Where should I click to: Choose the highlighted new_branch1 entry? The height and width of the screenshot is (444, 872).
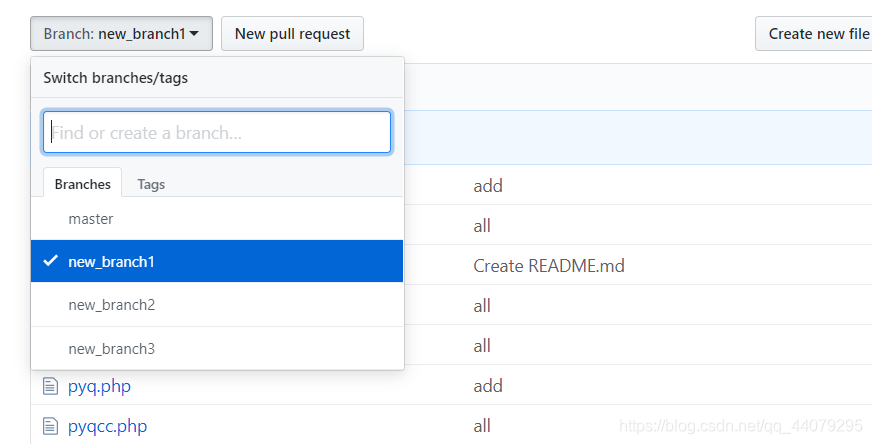(217, 262)
